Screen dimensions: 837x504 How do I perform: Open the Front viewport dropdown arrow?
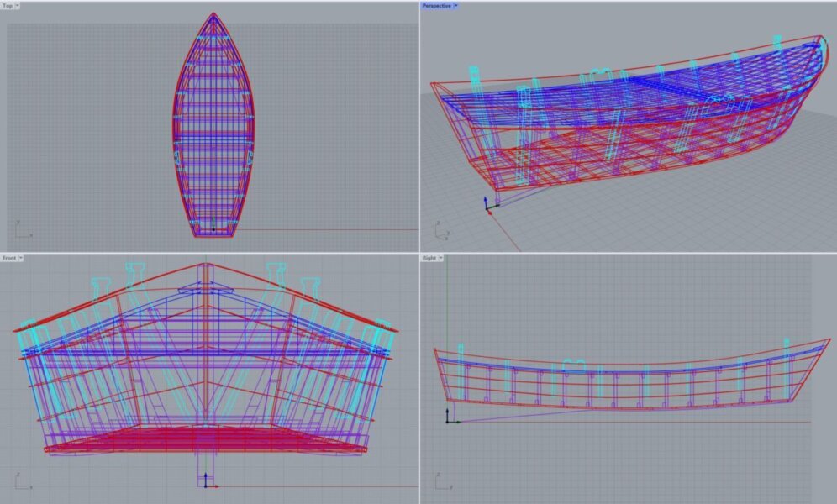pos(20,258)
